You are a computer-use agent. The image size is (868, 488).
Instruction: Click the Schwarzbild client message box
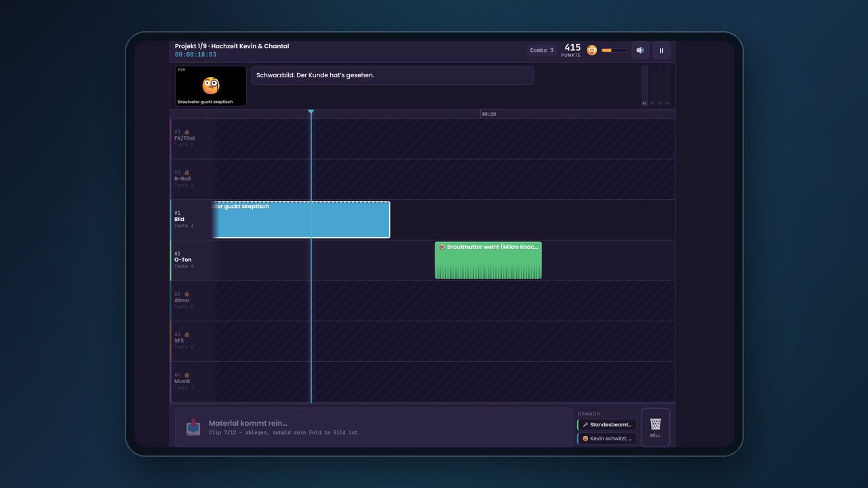coord(393,75)
